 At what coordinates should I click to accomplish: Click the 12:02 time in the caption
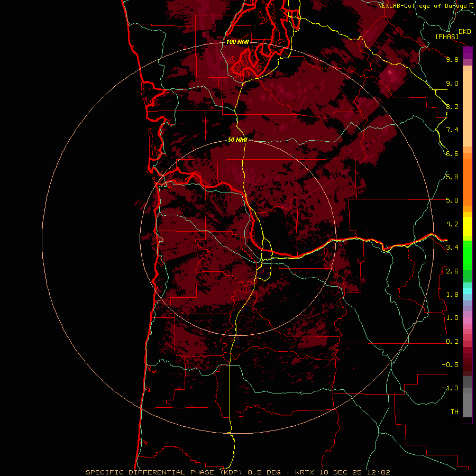(378, 472)
